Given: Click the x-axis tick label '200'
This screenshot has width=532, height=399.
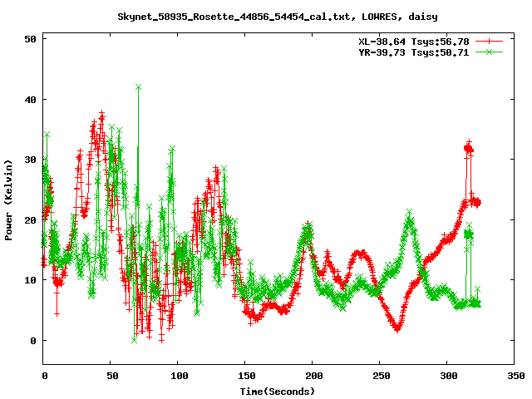Looking at the screenshot, I should pyautogui.click(x=314, y=376).
